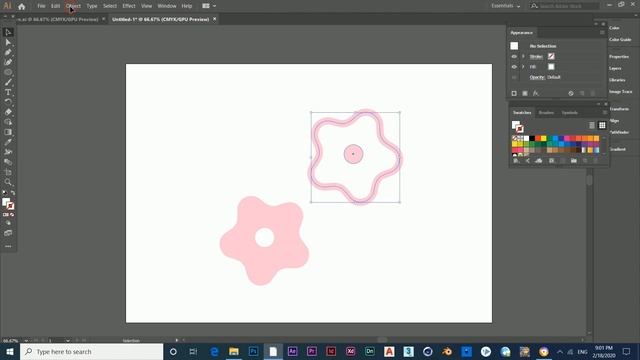Screen dimensions: 640x360
Task: Select the Shape Builder tool
Action: tap(8, 122)
